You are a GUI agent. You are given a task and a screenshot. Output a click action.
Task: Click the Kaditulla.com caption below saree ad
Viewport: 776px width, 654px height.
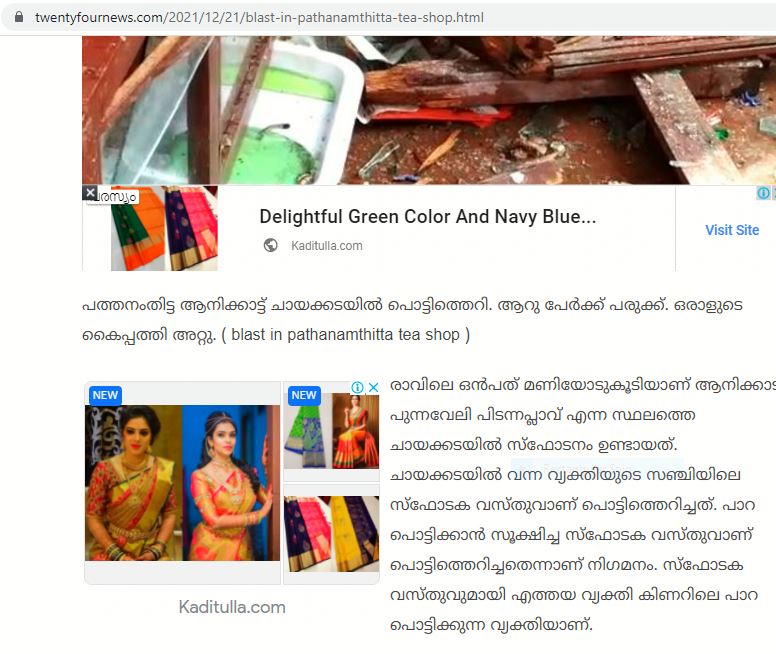[232, 607]
